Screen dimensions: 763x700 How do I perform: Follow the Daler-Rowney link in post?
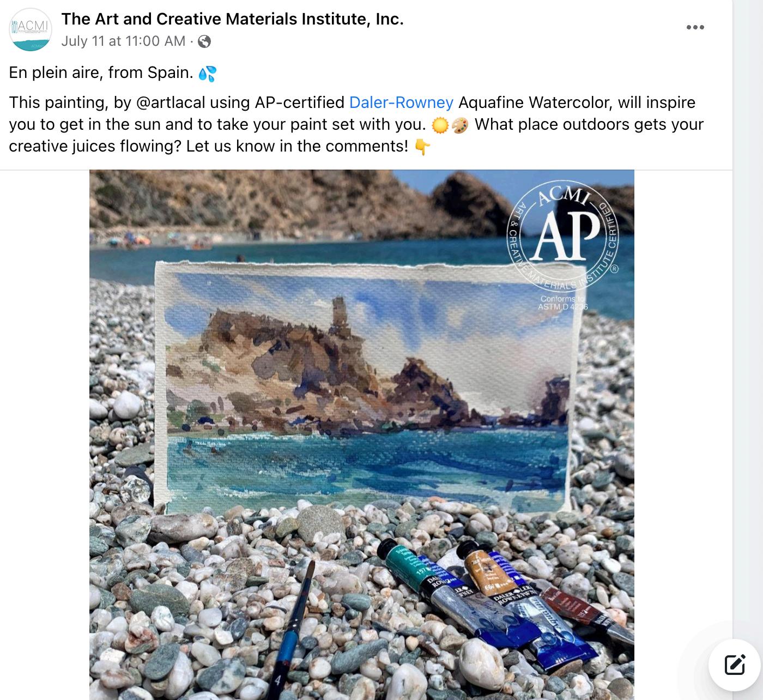tap(401, 102)
